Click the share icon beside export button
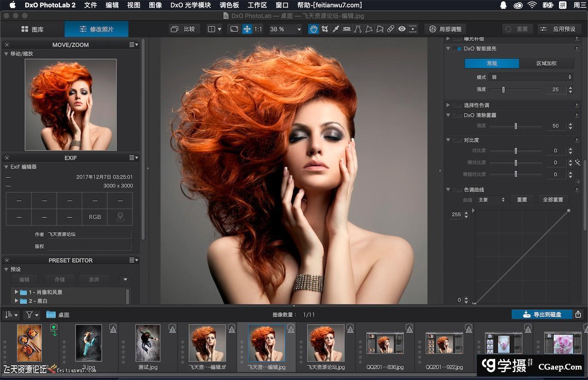 578,315
